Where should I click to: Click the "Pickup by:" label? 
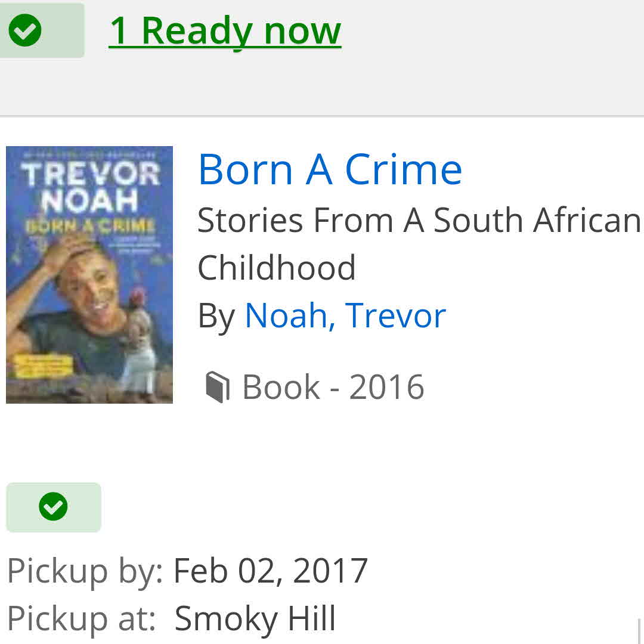pyautogui.click(x=85, y=571)
